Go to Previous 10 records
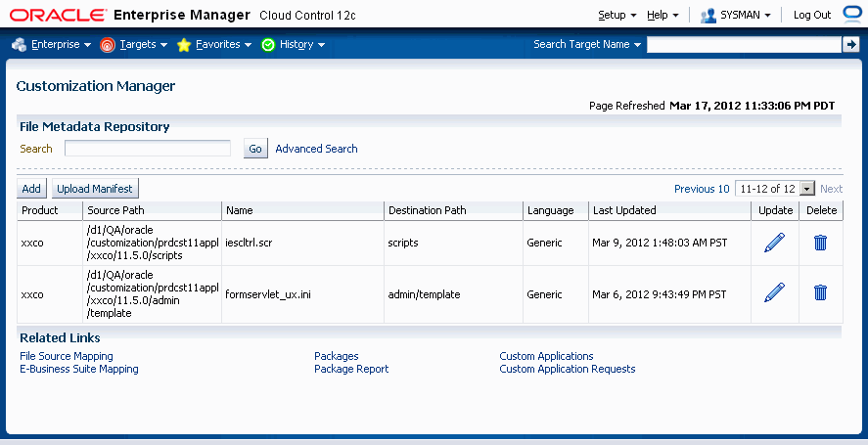The width and height of the screenshot is (868, 445). [x=702, y=189]
